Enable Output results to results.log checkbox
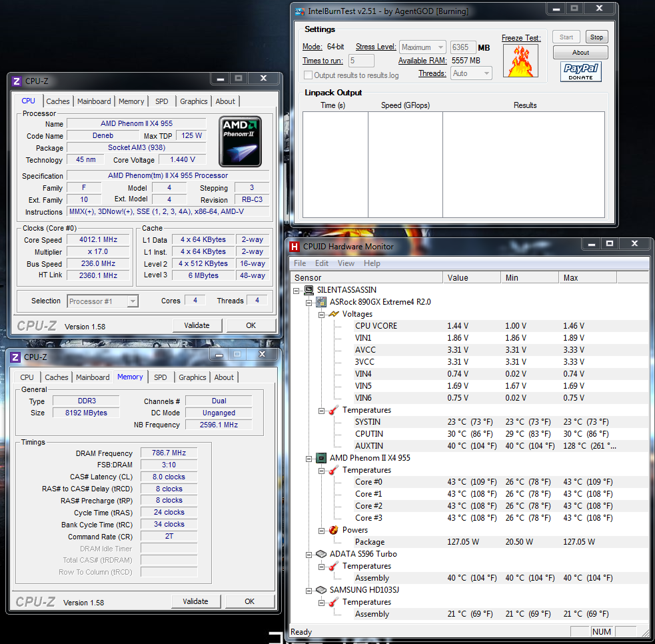 (x=309, y=75)
